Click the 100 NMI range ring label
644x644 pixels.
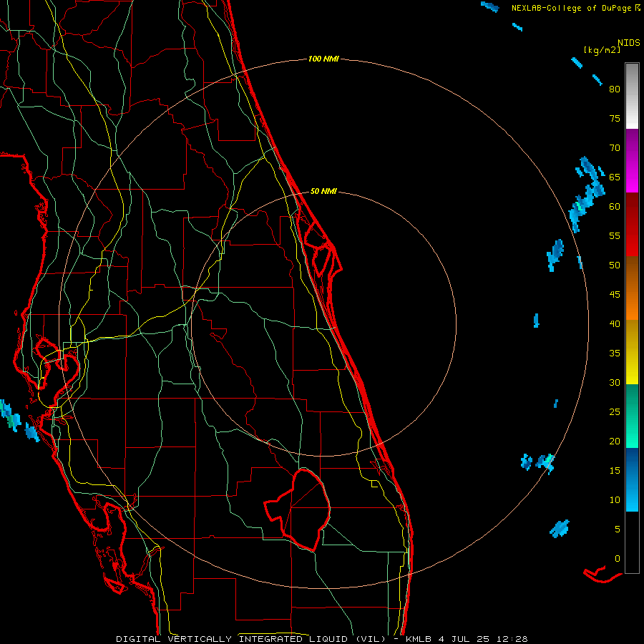click(x=323, y=59)
